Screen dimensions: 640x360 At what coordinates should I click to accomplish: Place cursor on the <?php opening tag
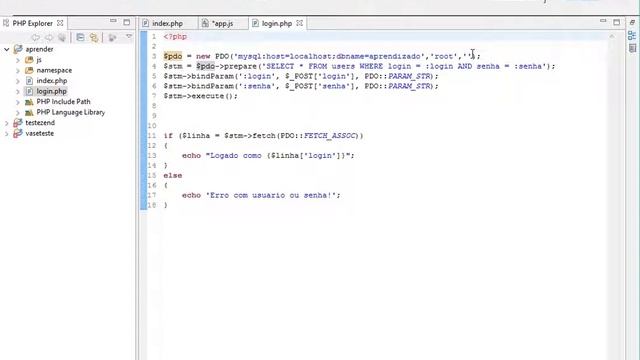coord(175,37)
